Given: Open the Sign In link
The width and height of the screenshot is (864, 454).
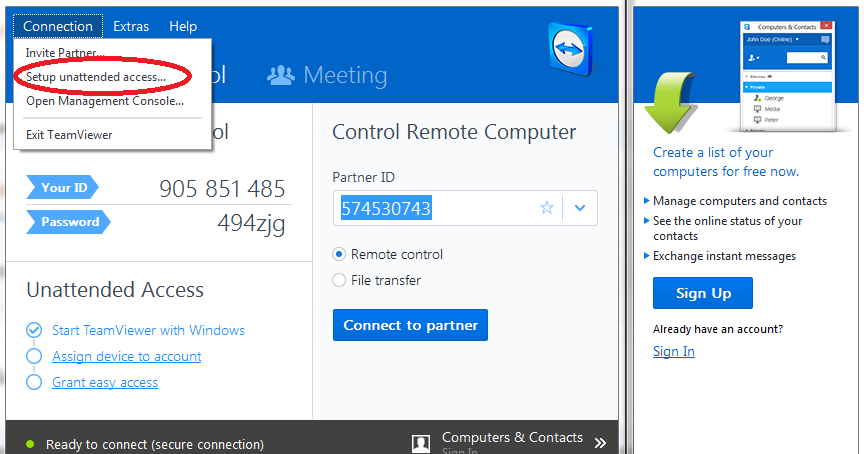Looking at the screenshot, I should click(x=673, y=352).
